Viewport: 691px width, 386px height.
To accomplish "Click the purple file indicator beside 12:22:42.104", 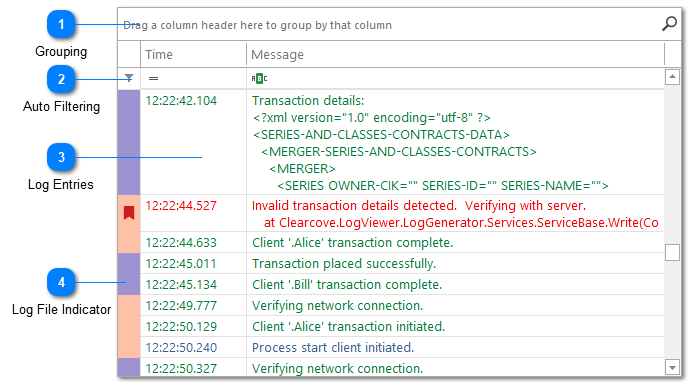I will pos(129,142).
